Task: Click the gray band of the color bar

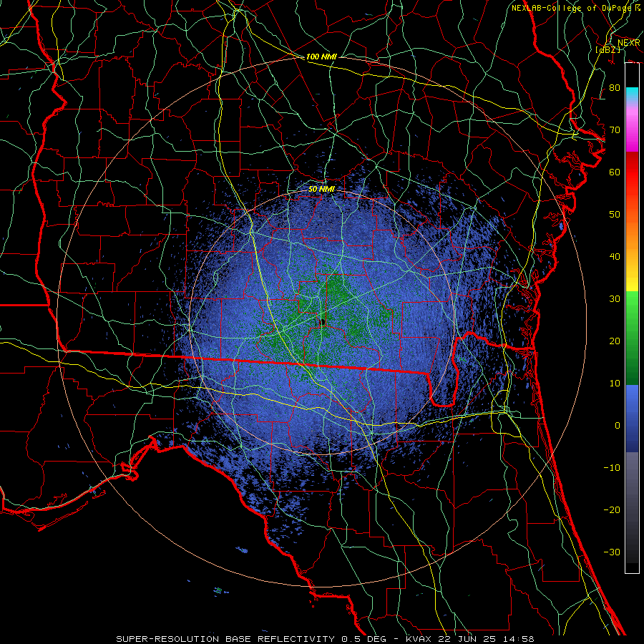Action: pos(632,489)
